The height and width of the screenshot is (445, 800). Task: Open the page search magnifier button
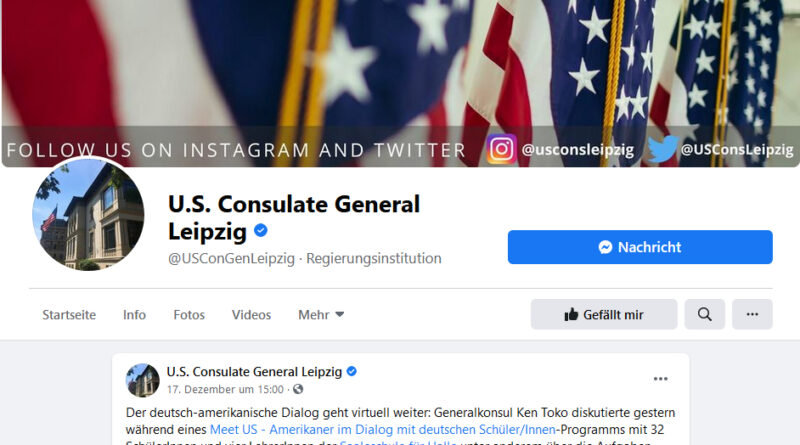pyautogui.click(x=705, y=314)
